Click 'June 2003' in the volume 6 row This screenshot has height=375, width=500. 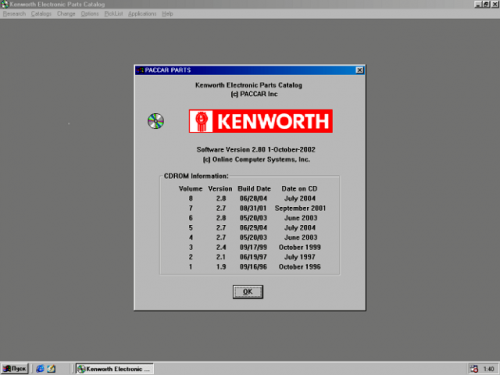pyautogui.click(x=301, y=218)
